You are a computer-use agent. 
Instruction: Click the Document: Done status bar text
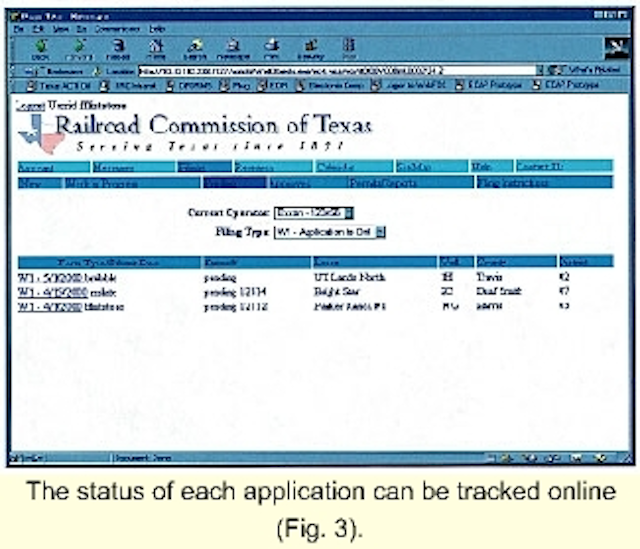pyautogui.click(x=143, y=458)
